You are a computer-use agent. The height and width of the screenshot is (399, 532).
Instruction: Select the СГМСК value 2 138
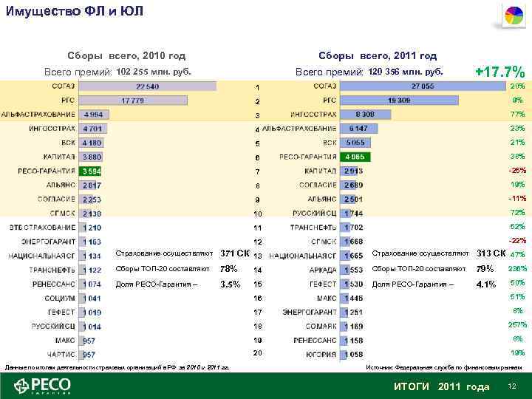click(x=92, y=214)
